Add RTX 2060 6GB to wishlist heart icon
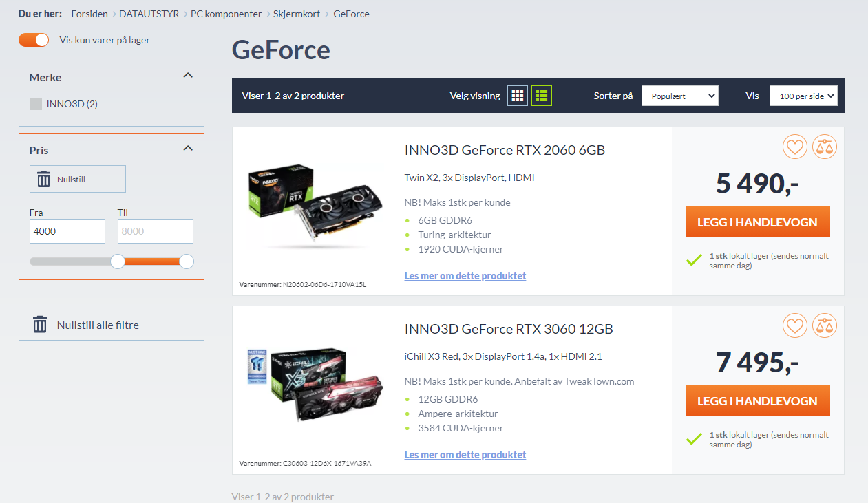This screenshot has width=868, height=503. [795, 147]
